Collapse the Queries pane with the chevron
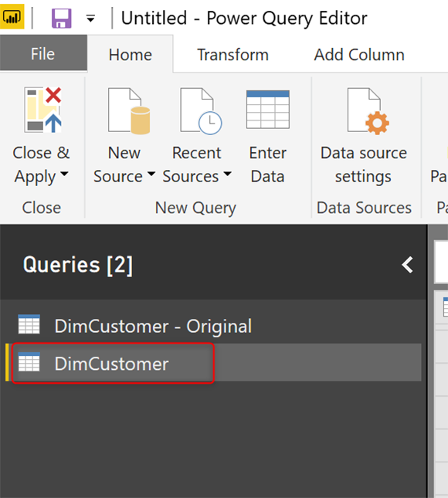 tap(407, 265)
